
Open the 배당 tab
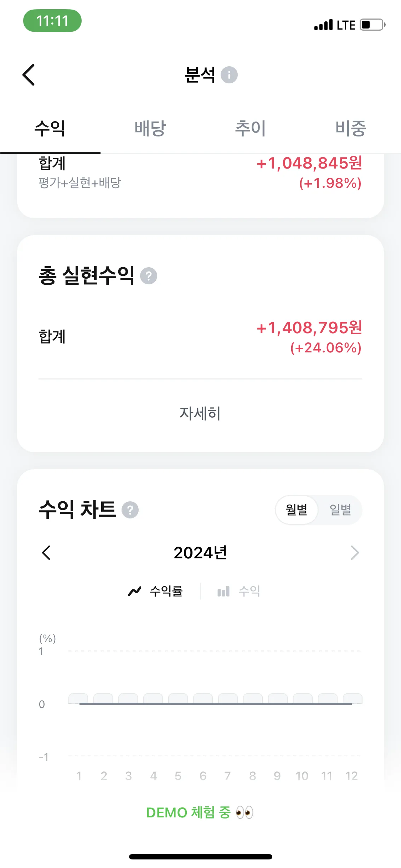click(x=150, y=128)
